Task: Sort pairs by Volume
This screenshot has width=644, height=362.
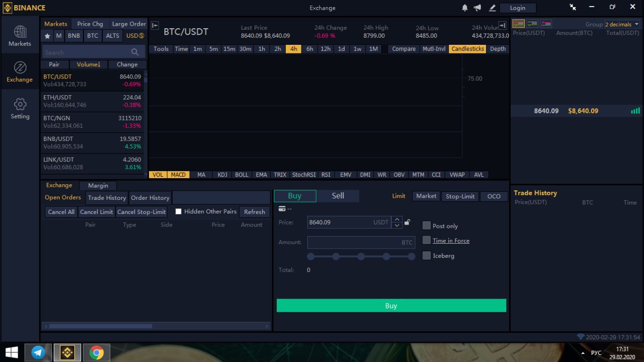Action: [89, 64]
